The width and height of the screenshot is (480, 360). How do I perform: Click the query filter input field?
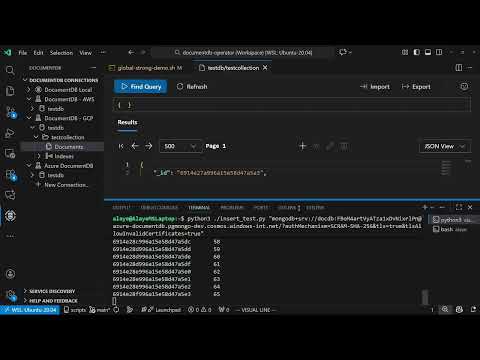pos(292,105)
